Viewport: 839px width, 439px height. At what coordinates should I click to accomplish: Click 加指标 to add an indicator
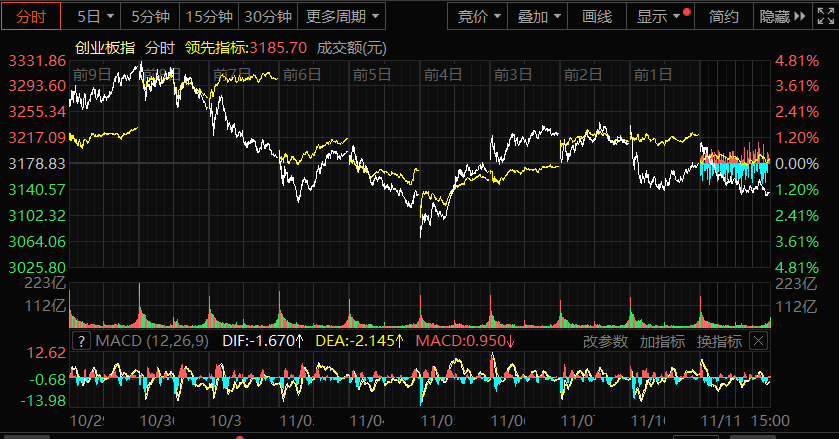tap(662, 342)
